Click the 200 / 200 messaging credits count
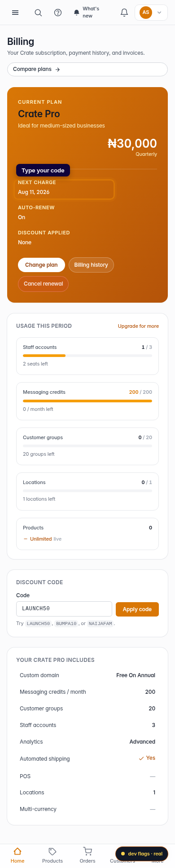 point(140,392)
